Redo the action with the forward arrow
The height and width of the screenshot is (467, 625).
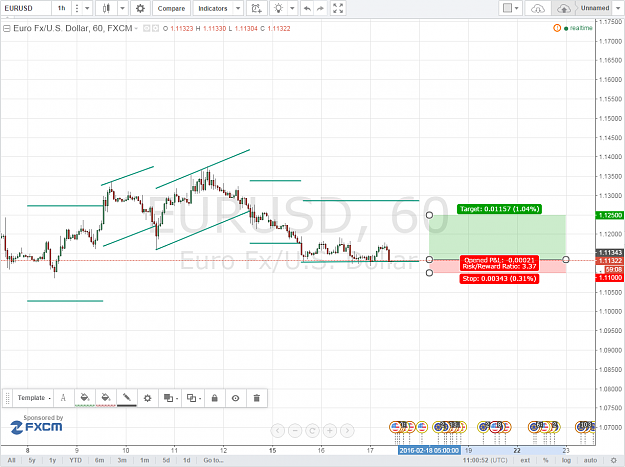(x=320, y=8)
